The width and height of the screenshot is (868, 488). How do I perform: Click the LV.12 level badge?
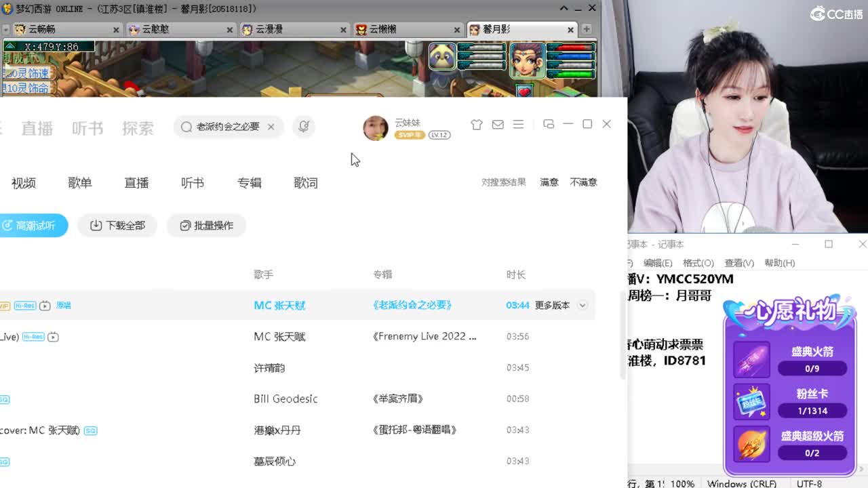(439, 135)
